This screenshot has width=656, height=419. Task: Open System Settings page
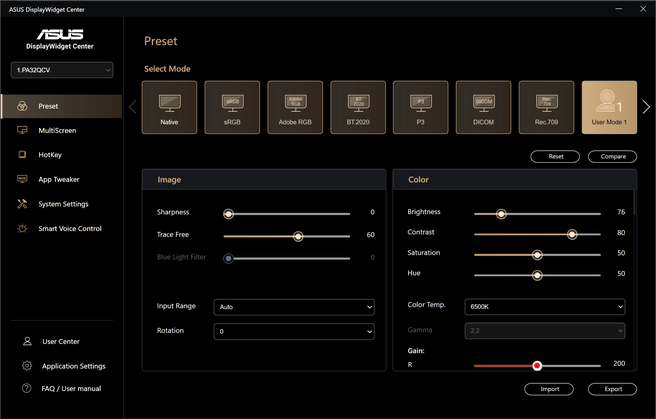point(64,204)
